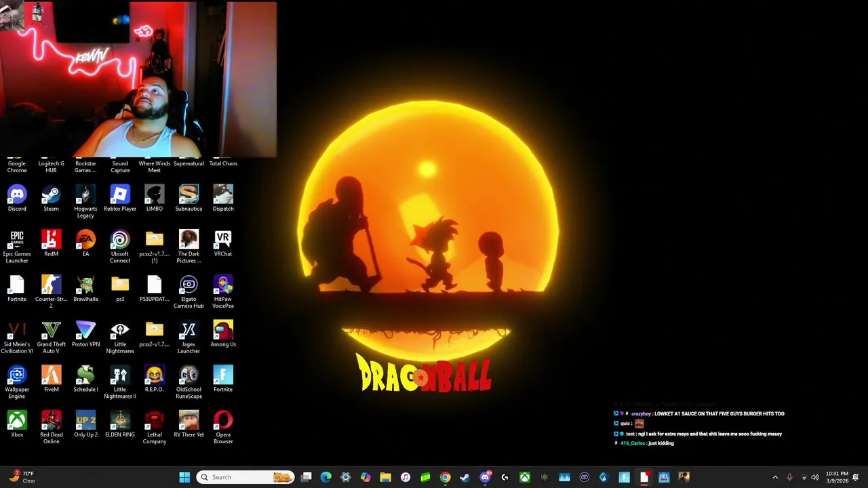Image resolution: width=868 pixels, height=488 pixels.
Task: Open Discord from the taskbar
Action: [x=485, y=477]
